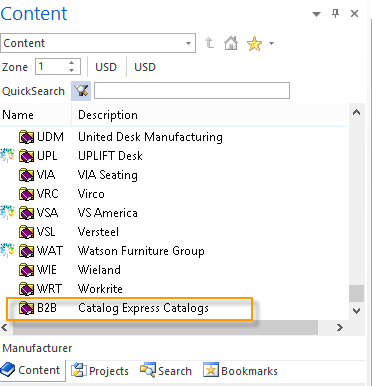The height and width of the screenshot is (386, 372).
Task: Select the Workrite description text
Action: coord(100,289)
